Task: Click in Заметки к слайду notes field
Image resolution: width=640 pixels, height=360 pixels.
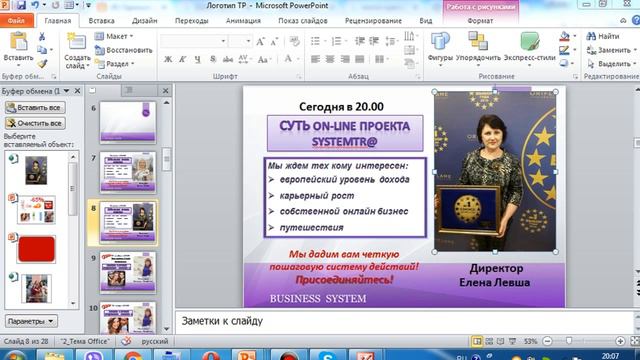Action: (404, 322)
